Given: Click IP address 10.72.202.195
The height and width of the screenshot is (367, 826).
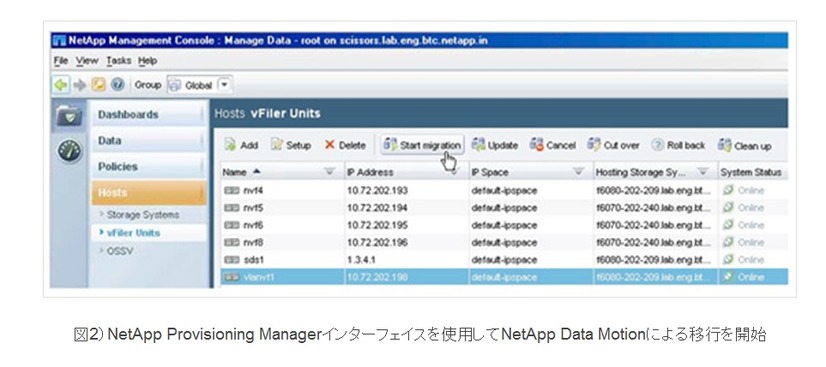Looking at the screenshot, I should coord(377,225).
